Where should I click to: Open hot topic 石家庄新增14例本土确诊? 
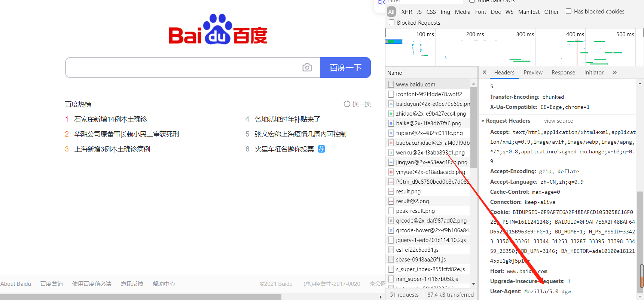[x=111, y=119]
